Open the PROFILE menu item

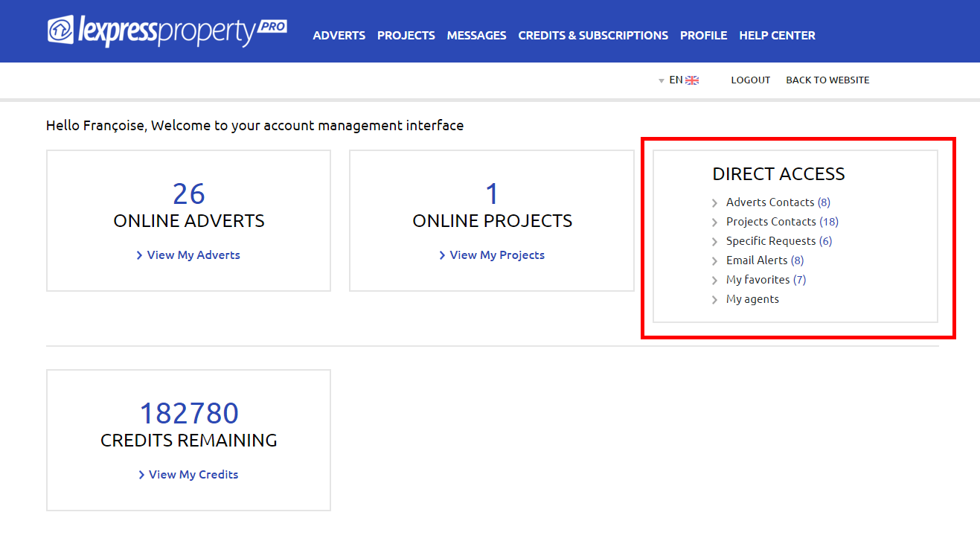point(704,35)
